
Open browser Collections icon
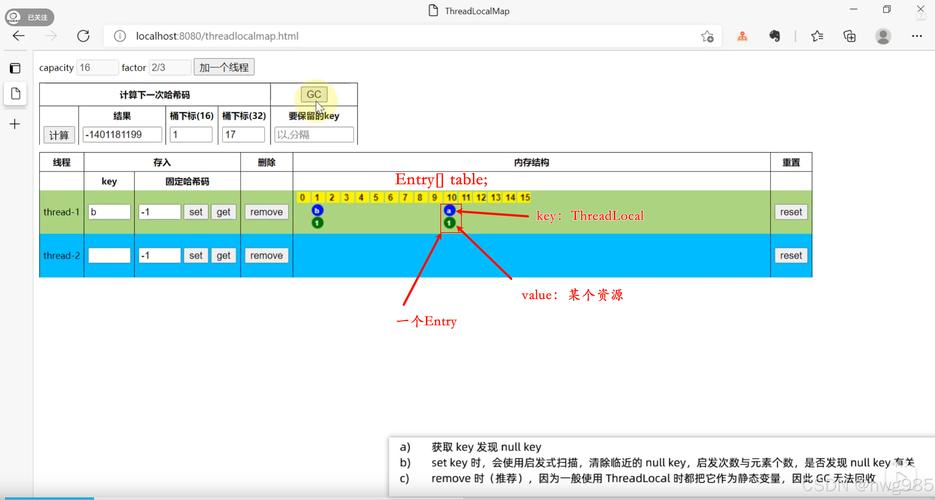849,36
